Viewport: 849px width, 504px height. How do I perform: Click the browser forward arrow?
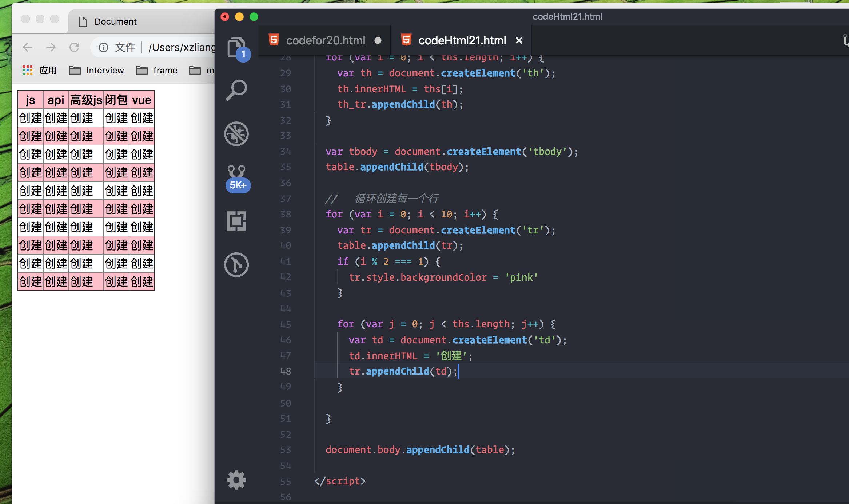(x=51, y=47)
